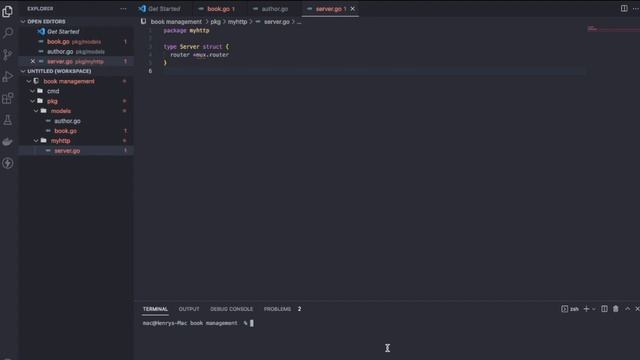Screen dimensions: 640x360
Task: Open the Search view in activity bar
Action: 7,33
